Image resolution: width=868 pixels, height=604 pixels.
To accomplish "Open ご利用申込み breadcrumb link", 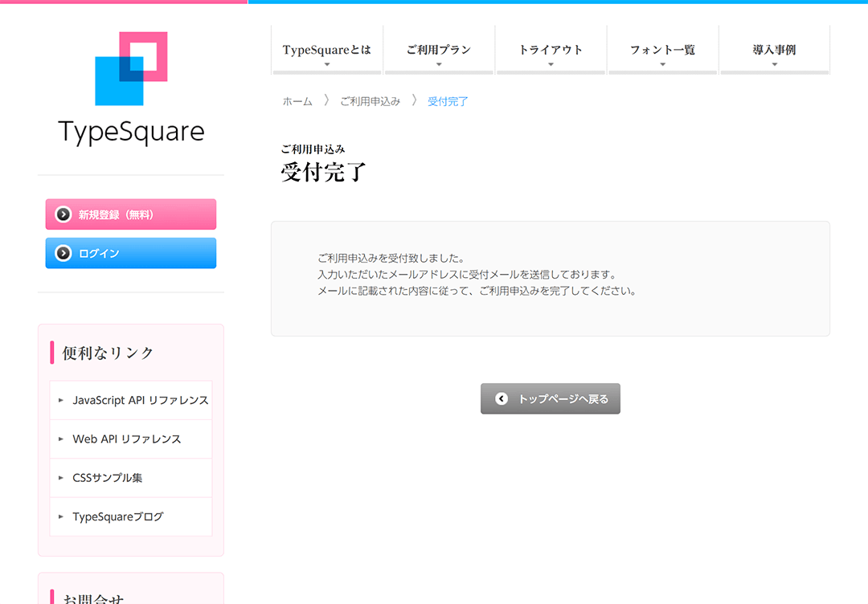I will [x=370, y=101].
